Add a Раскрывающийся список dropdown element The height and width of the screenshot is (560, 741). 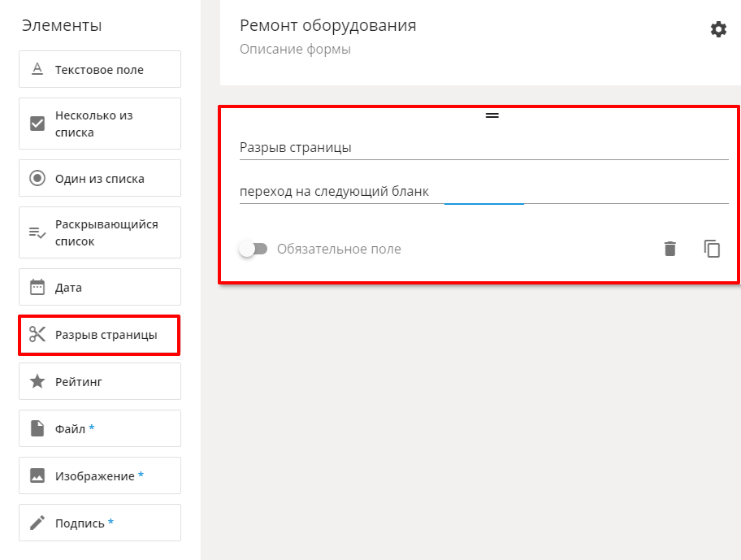pyautogui.click(x=100, y=232)
